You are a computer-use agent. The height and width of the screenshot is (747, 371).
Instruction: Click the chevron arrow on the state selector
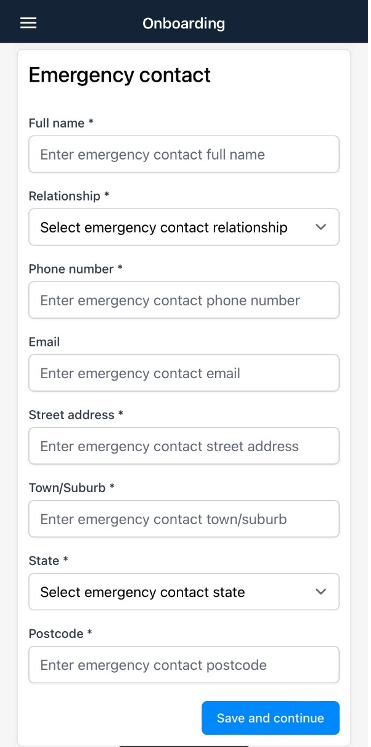coord(321,592)
